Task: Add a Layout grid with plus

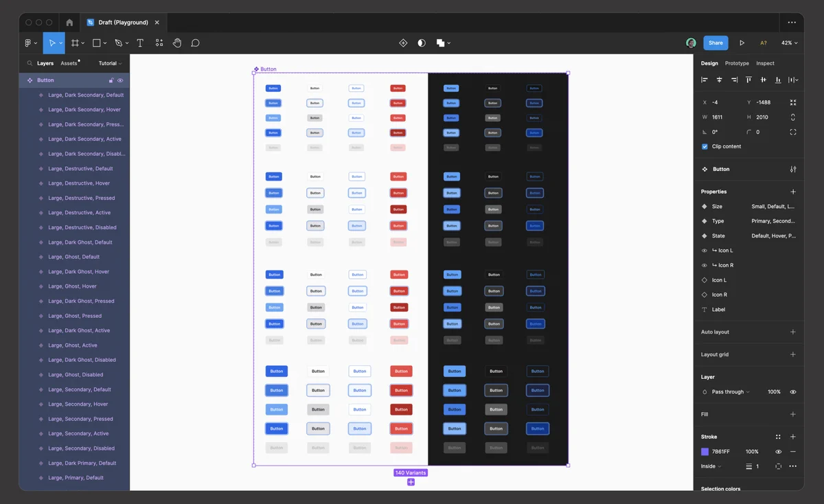Action: (x=793, y=354)
